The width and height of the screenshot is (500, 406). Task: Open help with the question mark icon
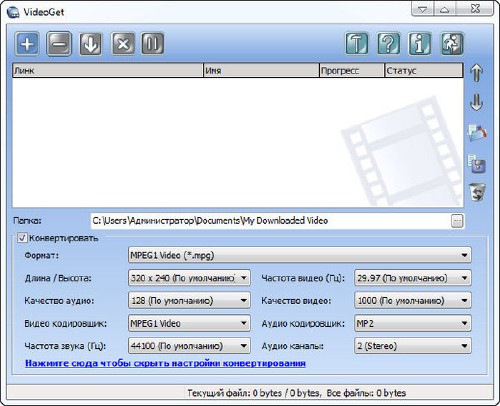point(388,43)
